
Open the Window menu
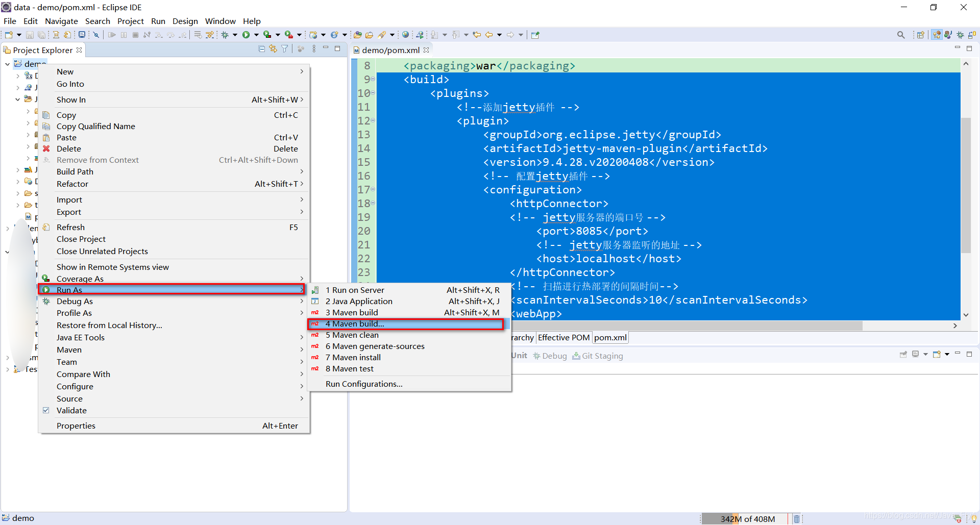220,21
